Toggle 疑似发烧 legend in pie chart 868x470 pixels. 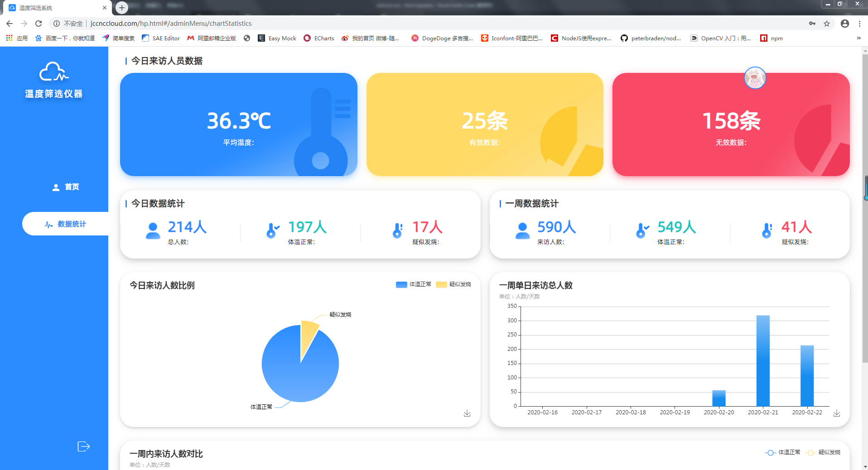tap(453, 284)
